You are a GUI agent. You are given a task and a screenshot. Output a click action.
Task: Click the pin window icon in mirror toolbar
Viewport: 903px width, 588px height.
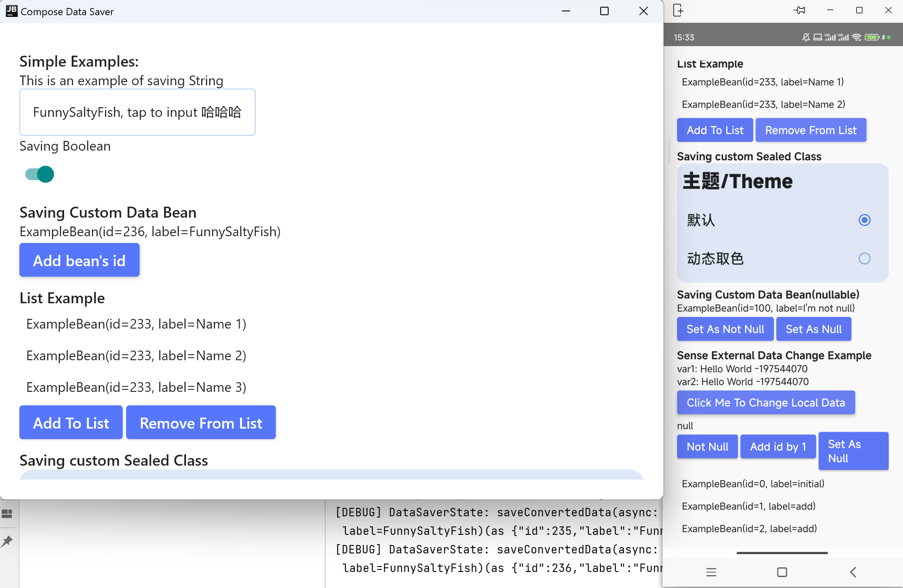[x=799, y=11]
